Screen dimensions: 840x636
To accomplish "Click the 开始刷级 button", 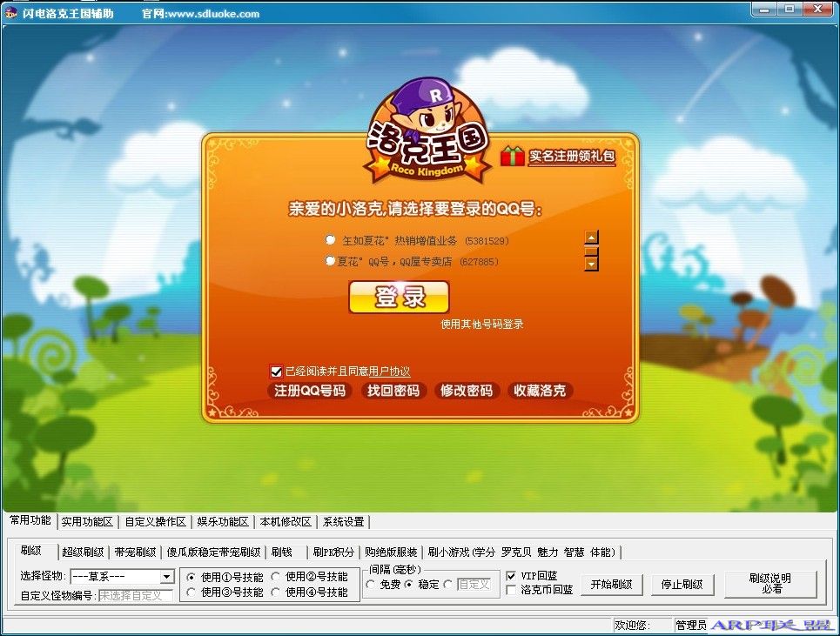I will (x=611, y=584).
